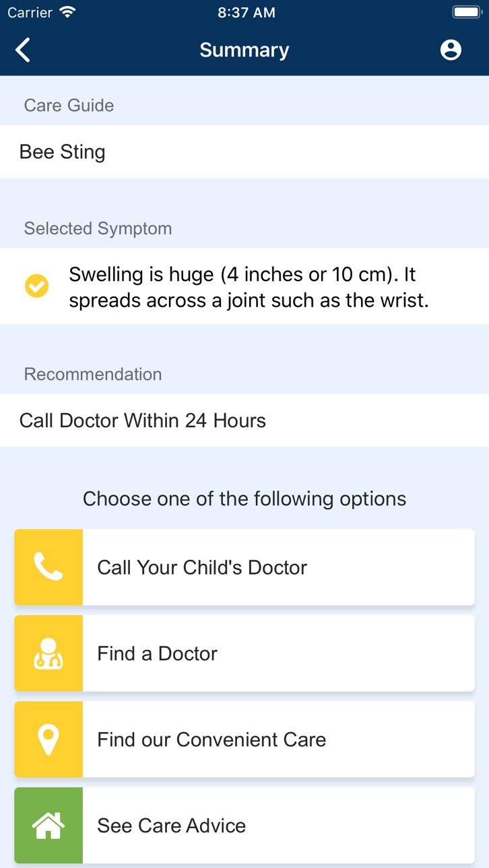This screenshot has height=868, width=489.
Task: Tap the swelling symptom description text
Action: coord(249,287)
